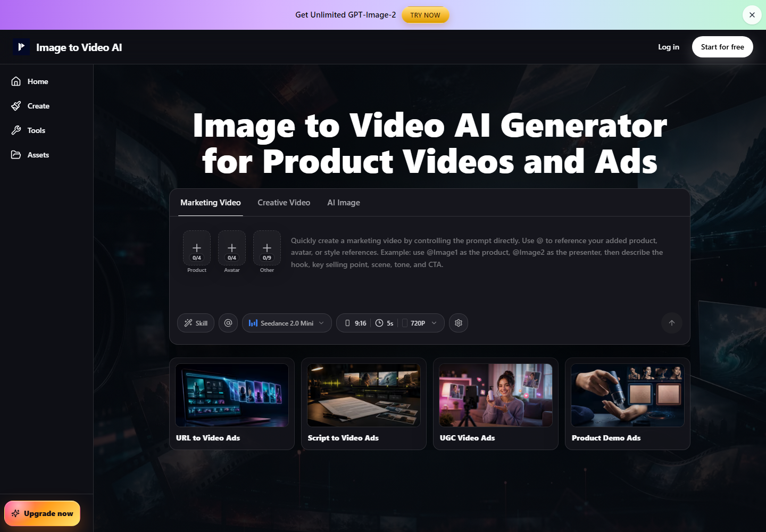Viewport: 766px width, 532px height.
Task: Add an Other reference image
Action: tap(267, 248)
